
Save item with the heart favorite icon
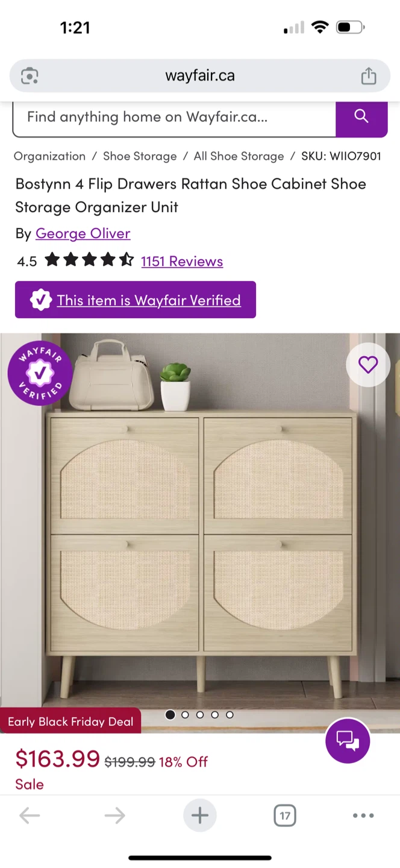coord(368,365)
